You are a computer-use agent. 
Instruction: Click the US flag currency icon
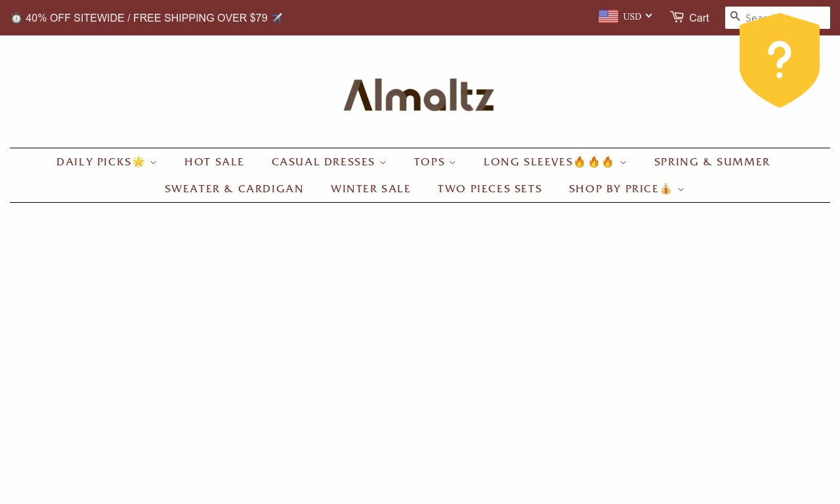608,16
